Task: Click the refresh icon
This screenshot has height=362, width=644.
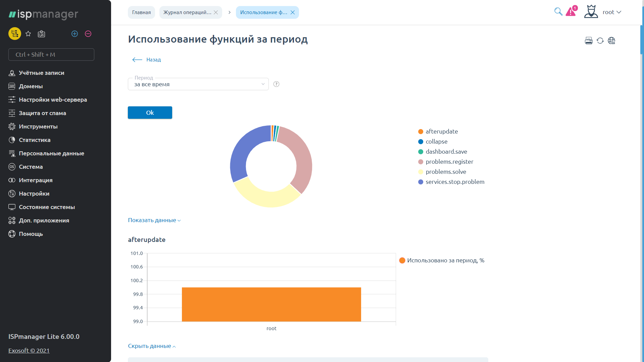Action: click(600, 41)
